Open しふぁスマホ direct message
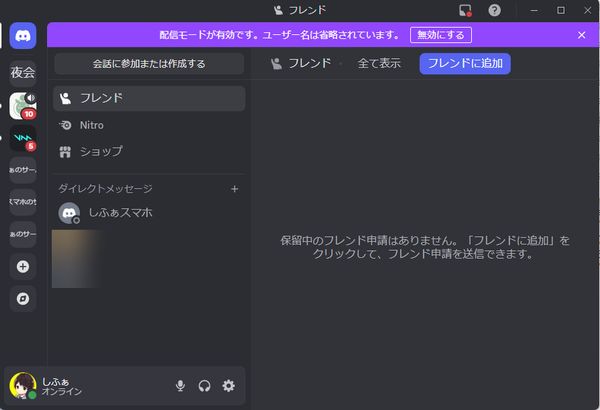 point(149,213)
